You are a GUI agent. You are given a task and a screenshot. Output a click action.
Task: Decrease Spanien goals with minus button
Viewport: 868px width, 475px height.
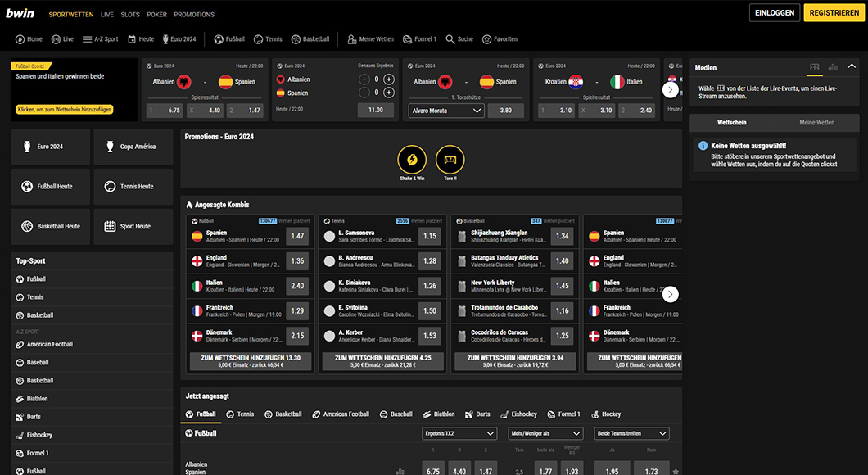click(364, 93)
